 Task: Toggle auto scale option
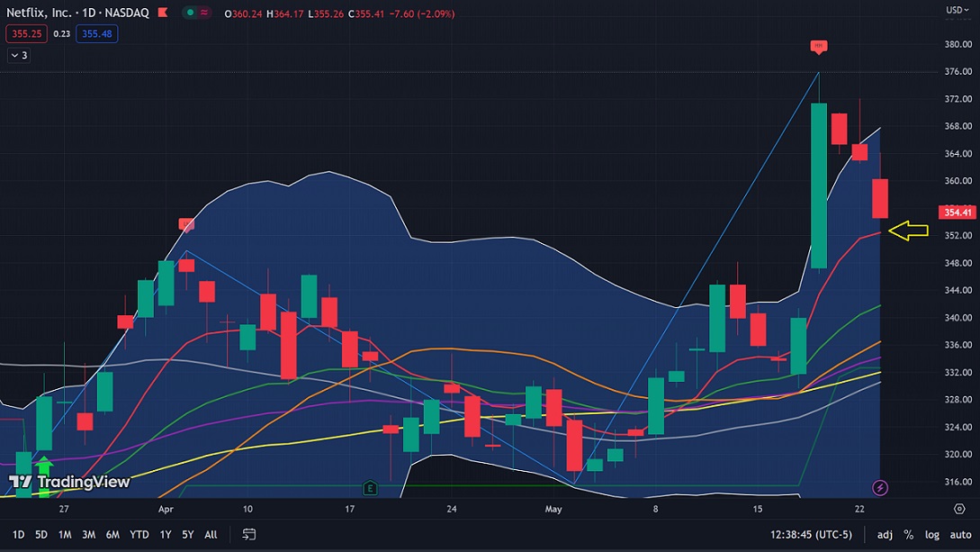pyautogui.click(x=960, y=535)
